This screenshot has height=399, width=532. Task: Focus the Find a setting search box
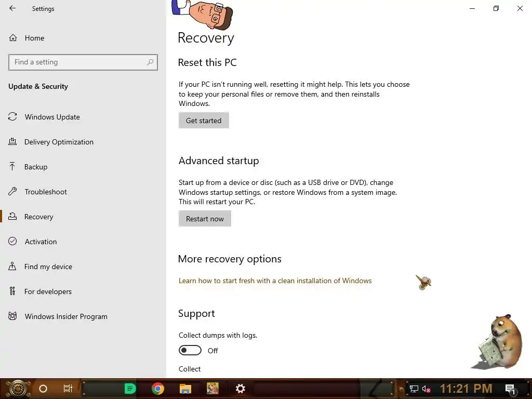(83, 62)
